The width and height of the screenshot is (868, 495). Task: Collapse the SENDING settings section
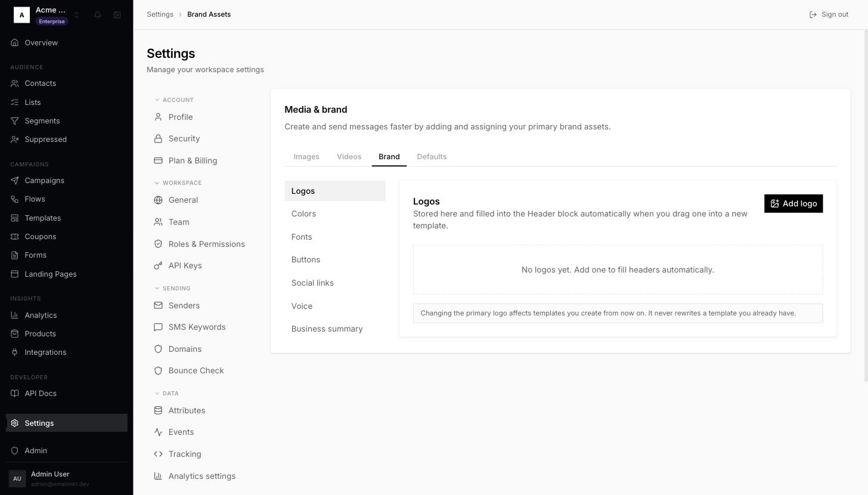pyautogui.click(x=173, y=289)
